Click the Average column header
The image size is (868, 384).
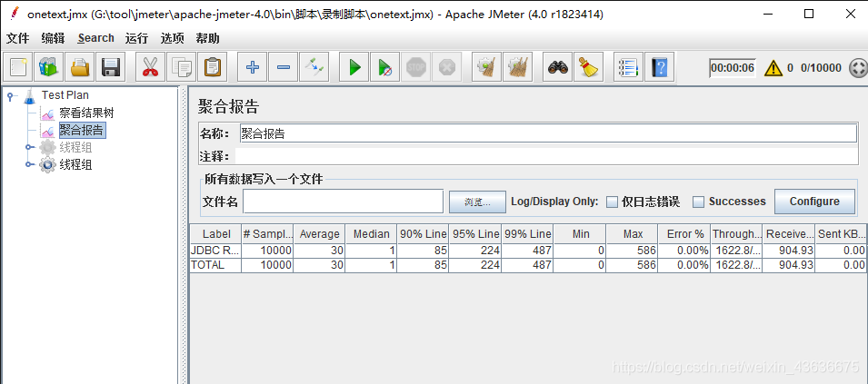point(319,233)
